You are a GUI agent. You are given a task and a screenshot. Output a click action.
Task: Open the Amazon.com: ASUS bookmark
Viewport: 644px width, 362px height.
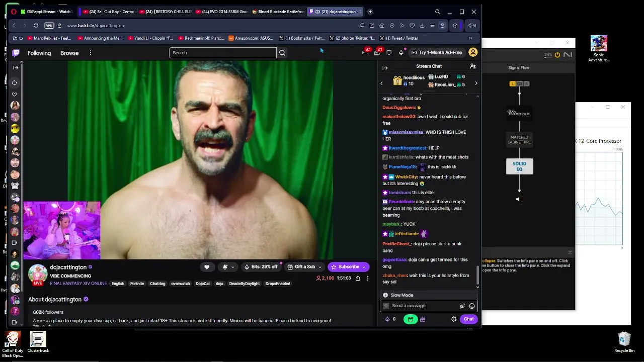pyautogui.click(x=251, y=38)
